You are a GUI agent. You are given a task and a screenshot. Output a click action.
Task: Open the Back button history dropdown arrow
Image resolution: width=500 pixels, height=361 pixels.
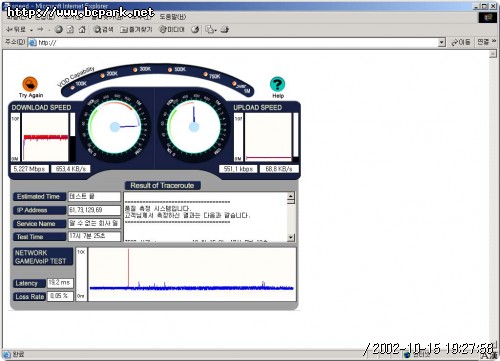click(x=31, y=30)
